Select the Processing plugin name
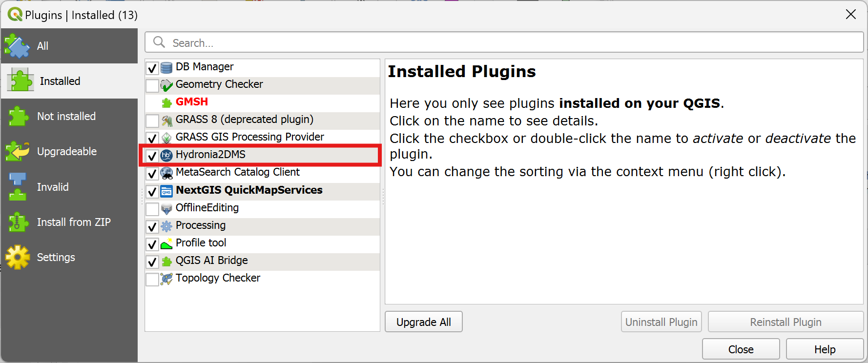The image size is (868, 363). tap(201, 225)
